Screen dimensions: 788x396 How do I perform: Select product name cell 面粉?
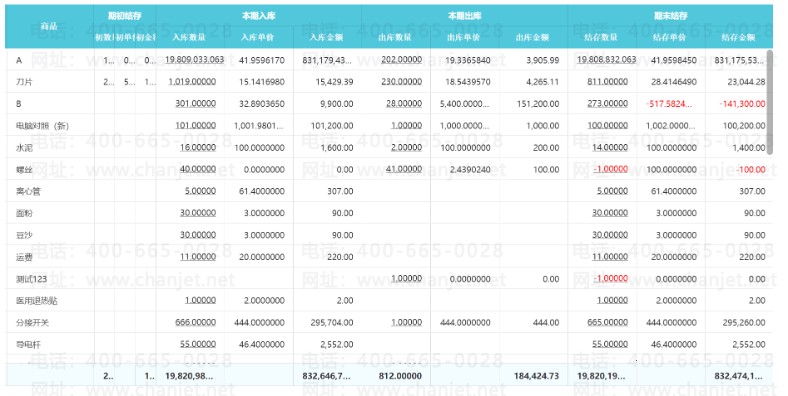pyautogui.click(x=24, y=213)
